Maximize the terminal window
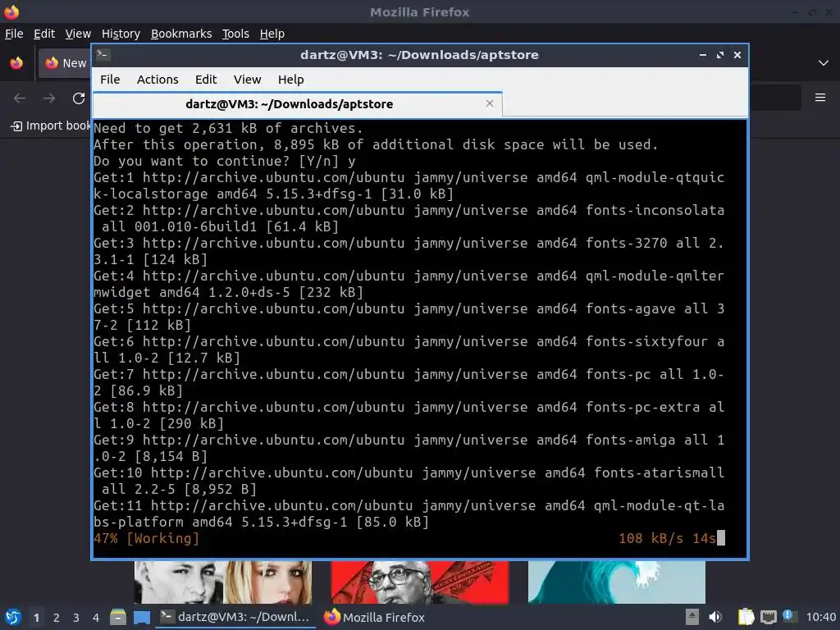840x630 pixels. (x=720, y=55)
